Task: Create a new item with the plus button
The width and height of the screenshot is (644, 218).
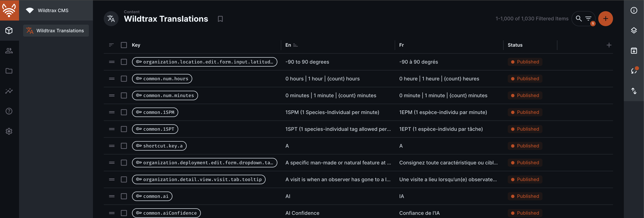Action: tap(606, 19)
